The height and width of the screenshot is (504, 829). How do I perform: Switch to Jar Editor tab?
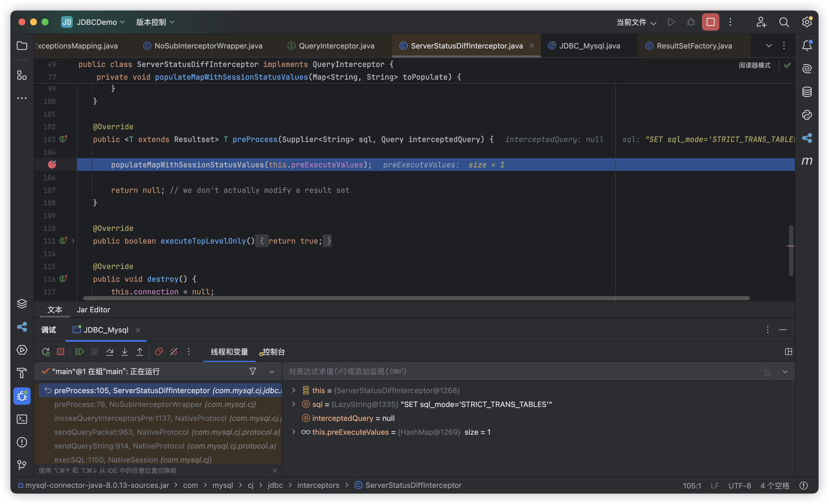click(x=94, y=309)
